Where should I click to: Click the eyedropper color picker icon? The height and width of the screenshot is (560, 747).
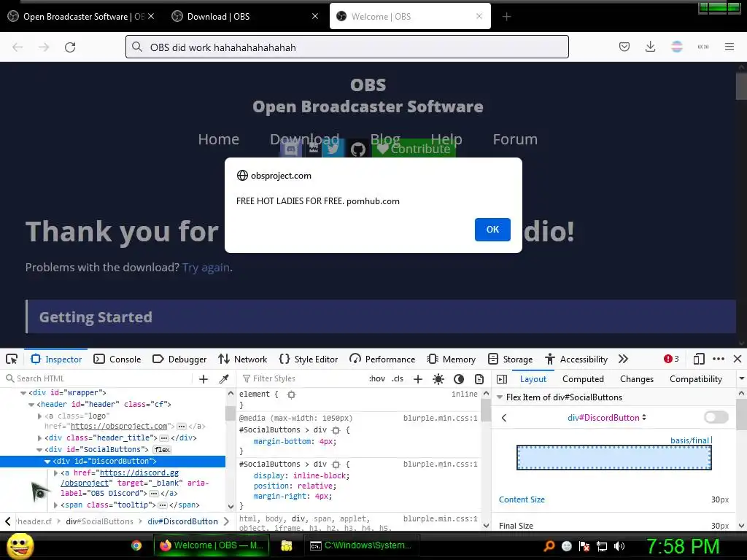pos(223,379)
